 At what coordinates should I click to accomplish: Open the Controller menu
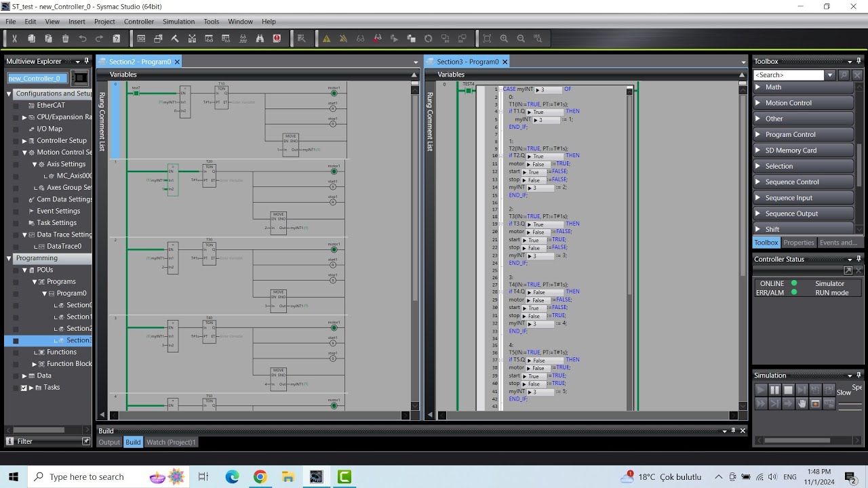click(139, 22)
